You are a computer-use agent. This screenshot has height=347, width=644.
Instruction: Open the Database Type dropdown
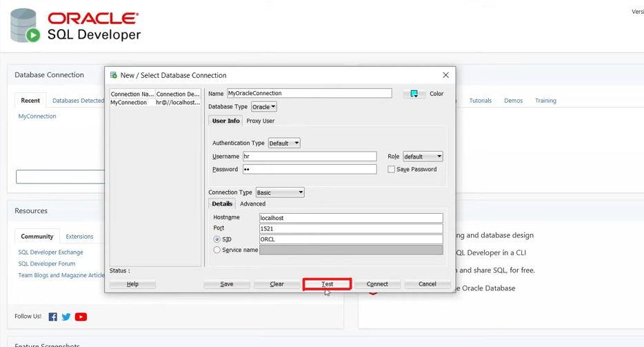click(x=264, y=107)
